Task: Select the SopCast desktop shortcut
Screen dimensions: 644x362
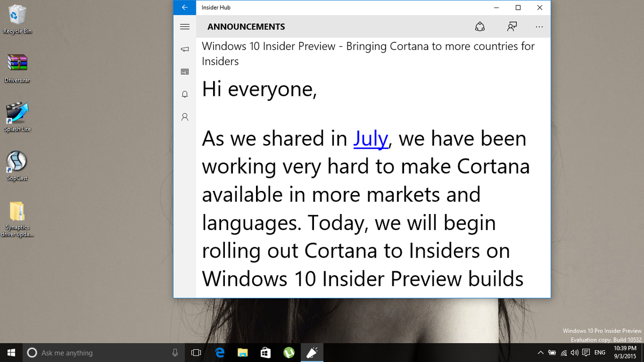Action: click(x=17, y=166)
